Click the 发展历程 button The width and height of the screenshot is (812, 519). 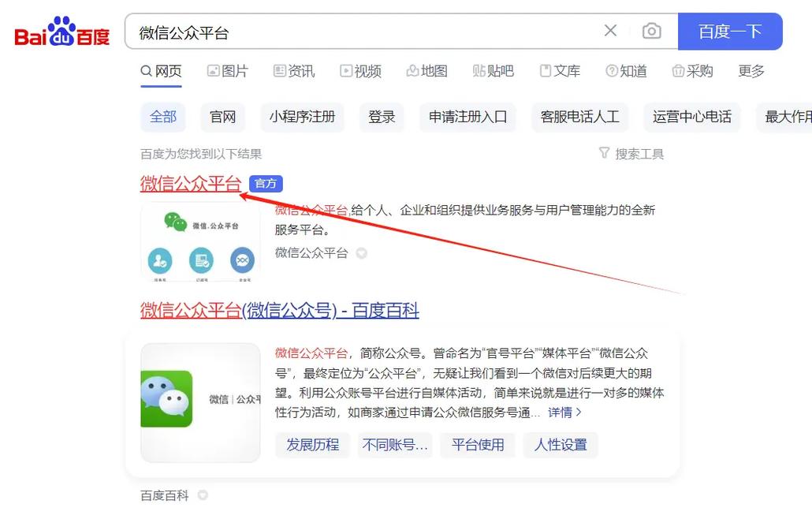[312, 445]
